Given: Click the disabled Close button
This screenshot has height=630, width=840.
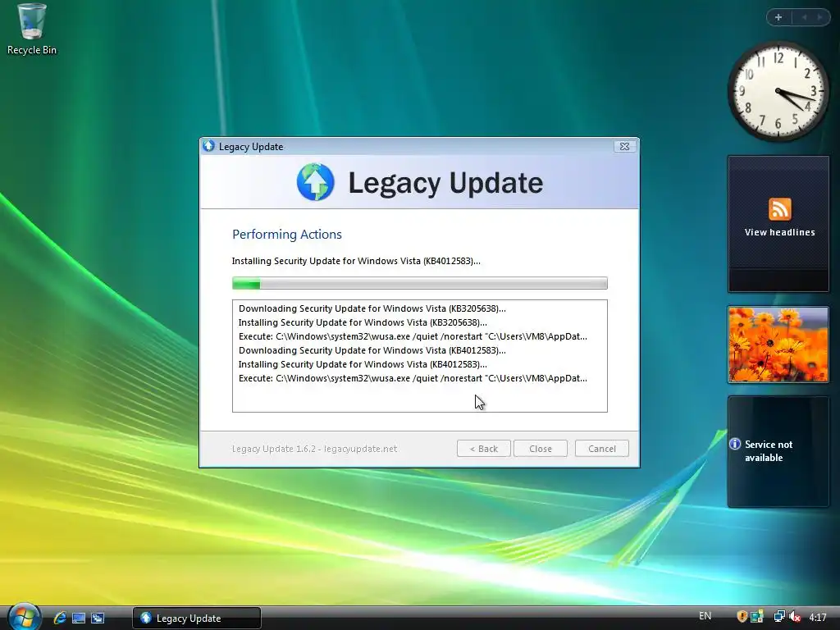Looking at the screenshot, I should tap(540, 449).
